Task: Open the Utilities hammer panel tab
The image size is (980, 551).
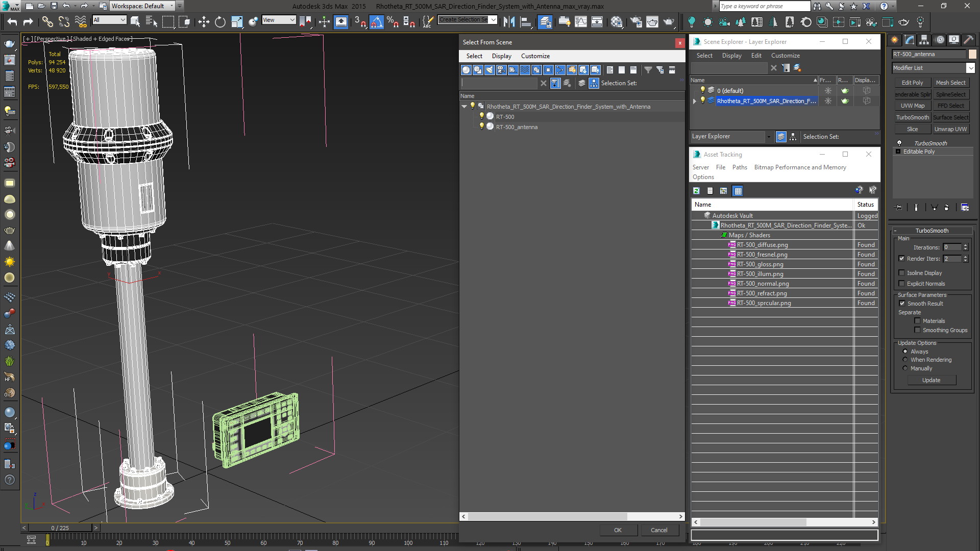Action: click(968, 40)
